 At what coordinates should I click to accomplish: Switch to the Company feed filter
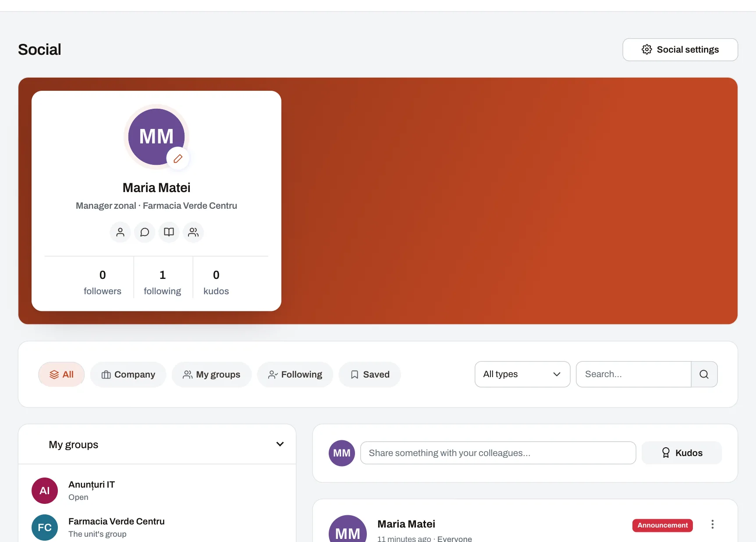click(128, 374)
